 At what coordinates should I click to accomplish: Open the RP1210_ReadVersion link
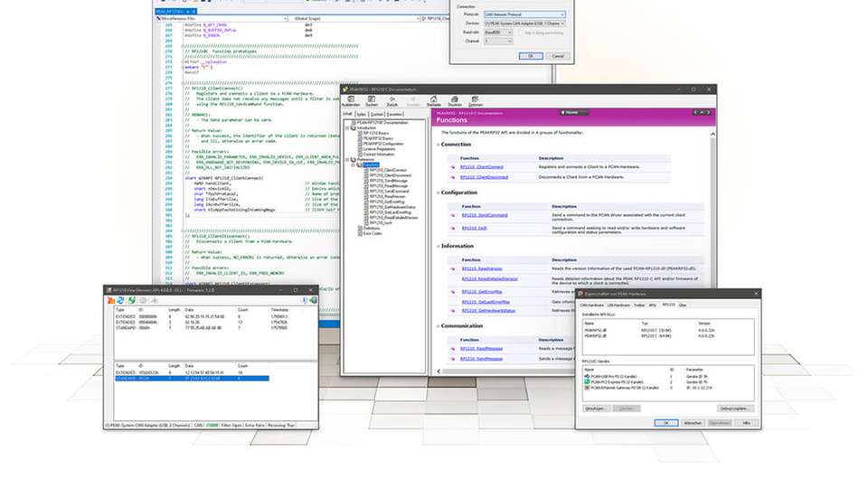click(x=482, y=269)
